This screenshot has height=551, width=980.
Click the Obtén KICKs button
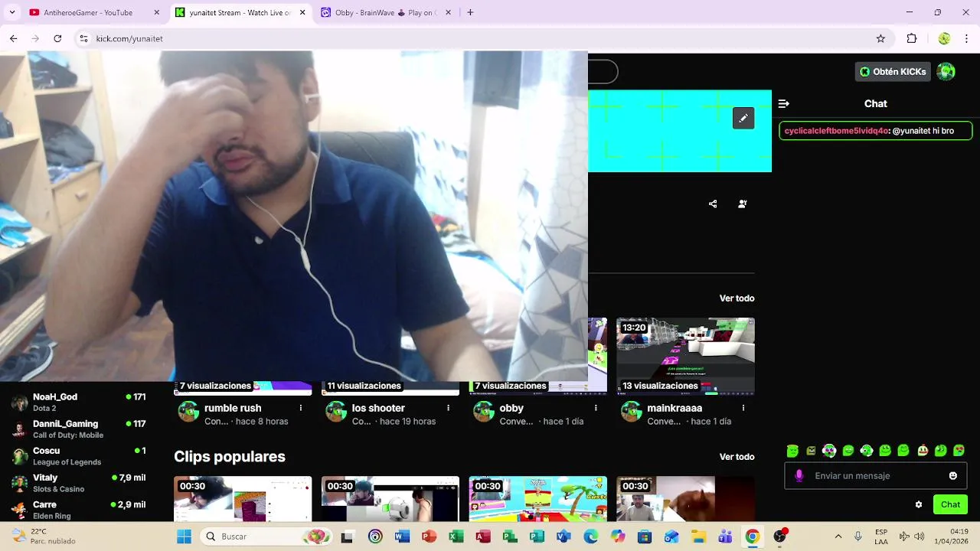(x=893, y=71)
